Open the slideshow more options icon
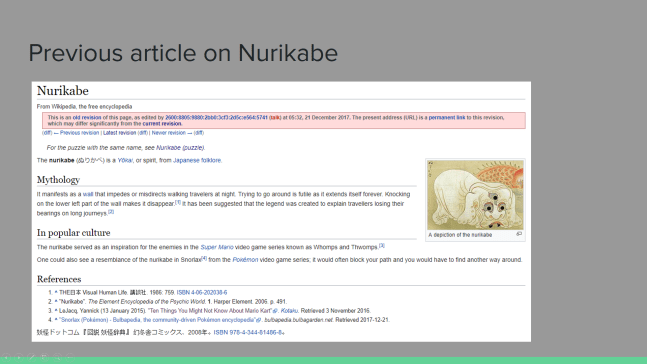Image resolution: width=647 pixels, height=364 pixels. (x=70, y=357)
